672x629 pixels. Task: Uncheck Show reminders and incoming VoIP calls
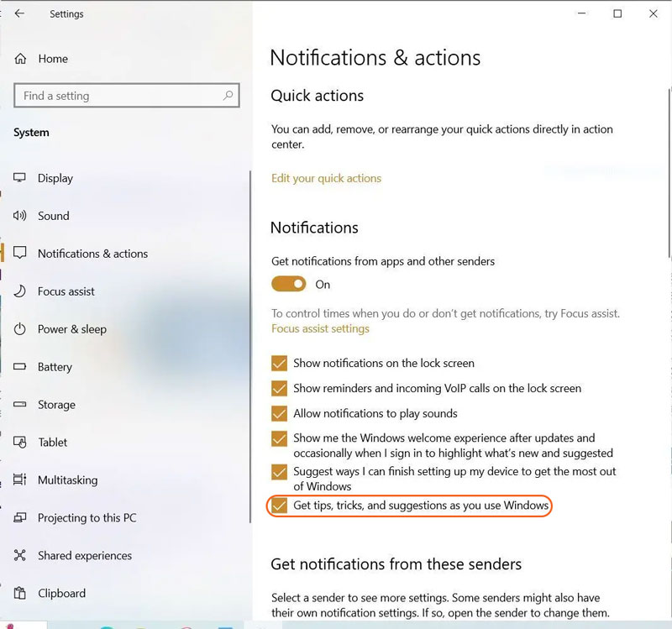coord(279,388)
